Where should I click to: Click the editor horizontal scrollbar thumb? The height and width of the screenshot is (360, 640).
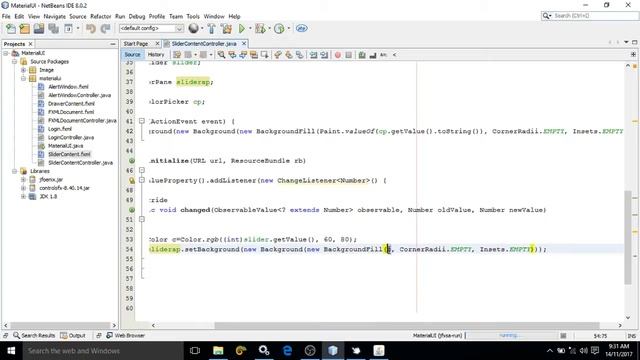tap(407, 325)
